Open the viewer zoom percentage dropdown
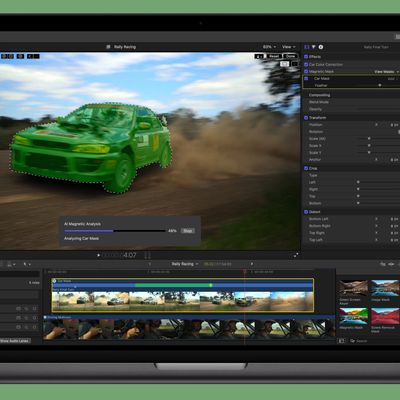Screen dimensions: 400x400 click(269, 47)
